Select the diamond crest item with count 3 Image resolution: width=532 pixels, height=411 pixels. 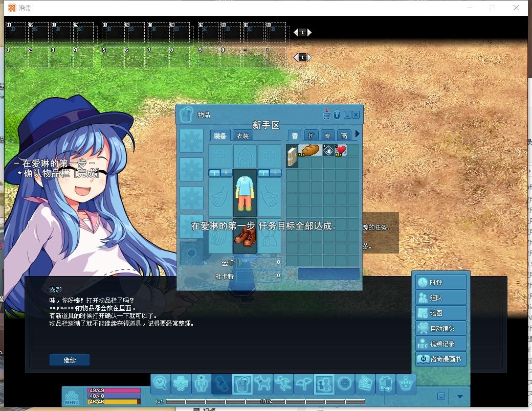[328, 150]
